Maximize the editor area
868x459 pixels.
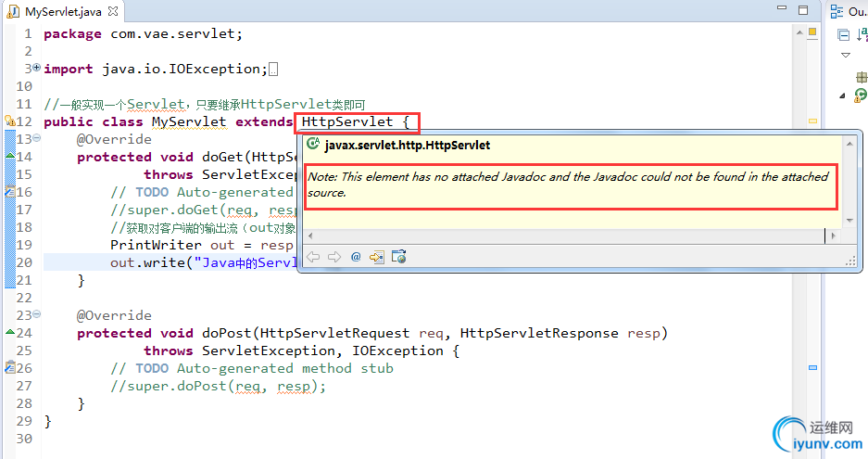click(x=803, y=10)
